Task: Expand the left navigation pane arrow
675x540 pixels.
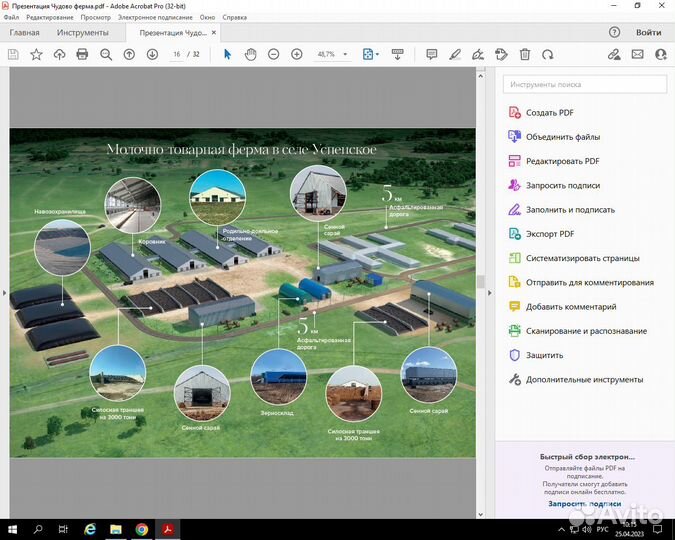Action: point(5,293)
